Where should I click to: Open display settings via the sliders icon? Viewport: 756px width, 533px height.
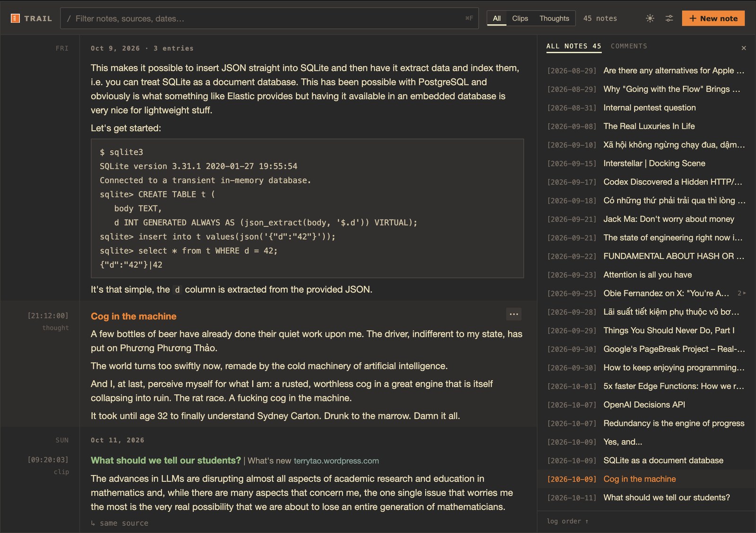669,18
